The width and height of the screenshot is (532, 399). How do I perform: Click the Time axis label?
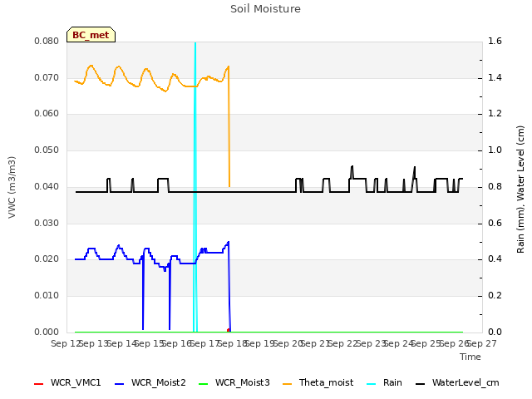click(470, 357)
